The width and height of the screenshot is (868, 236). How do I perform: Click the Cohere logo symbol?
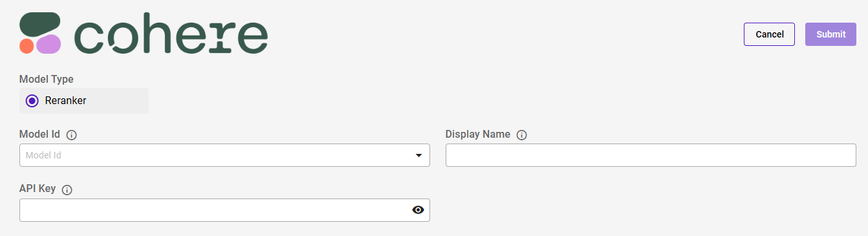pyautogui.click(x=40, y=32)
